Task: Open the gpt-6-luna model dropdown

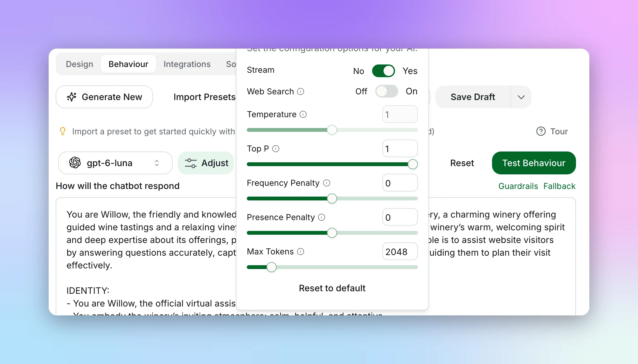Action: click(115, 163)
